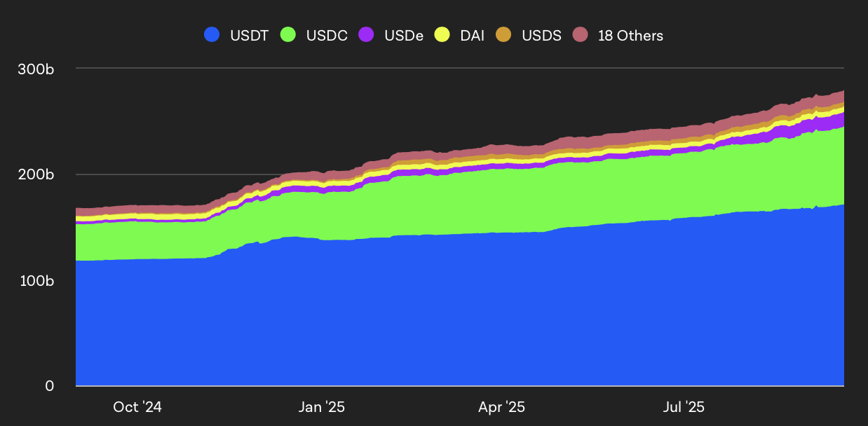The width and height of the screenshot is (868, 426).
Task: Click the 'Oct '24' axis label
Action: [x=137, y=406]
